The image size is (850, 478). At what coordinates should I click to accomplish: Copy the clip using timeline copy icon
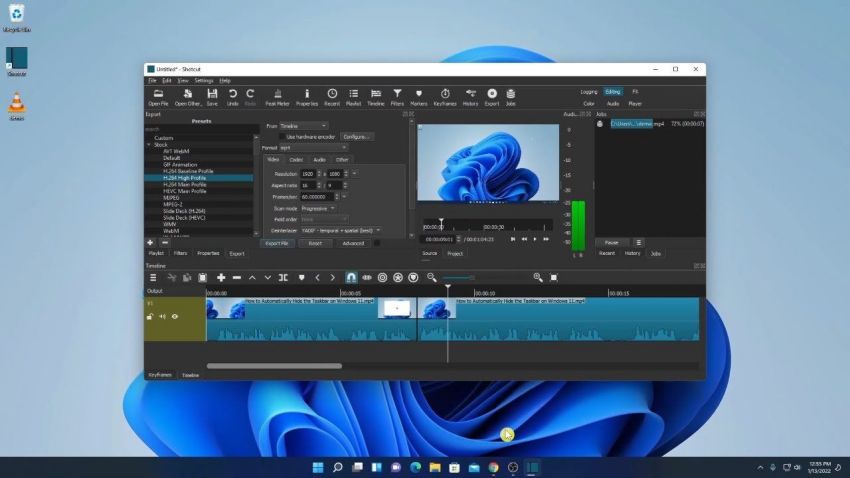pos(187,277)
